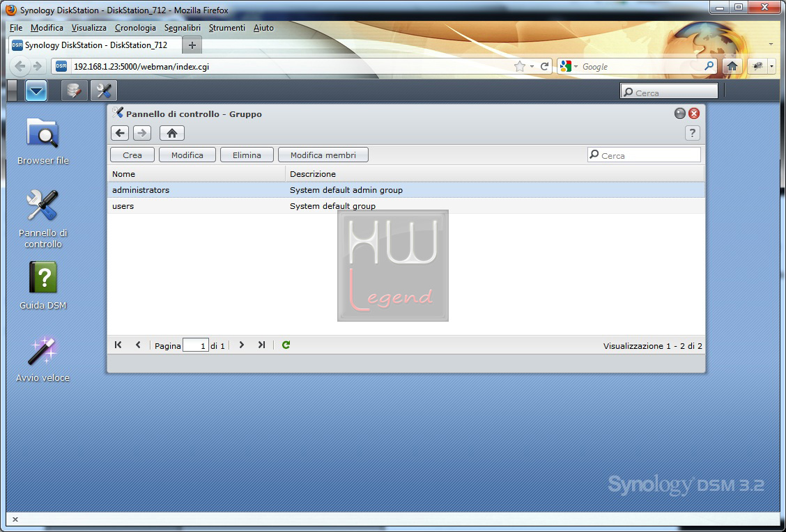
Task: Click the address bar URL
Action: coord(141,67)
